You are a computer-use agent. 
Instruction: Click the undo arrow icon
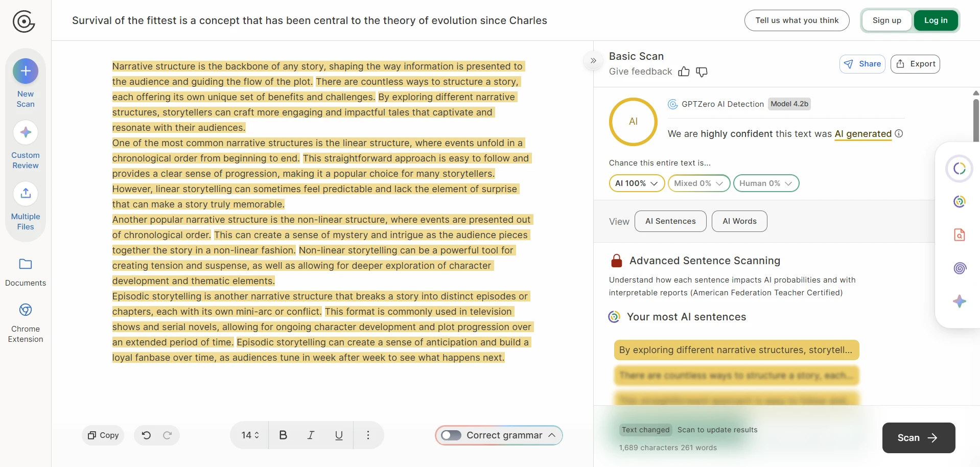pyautogui.click(x=146, y=435)
